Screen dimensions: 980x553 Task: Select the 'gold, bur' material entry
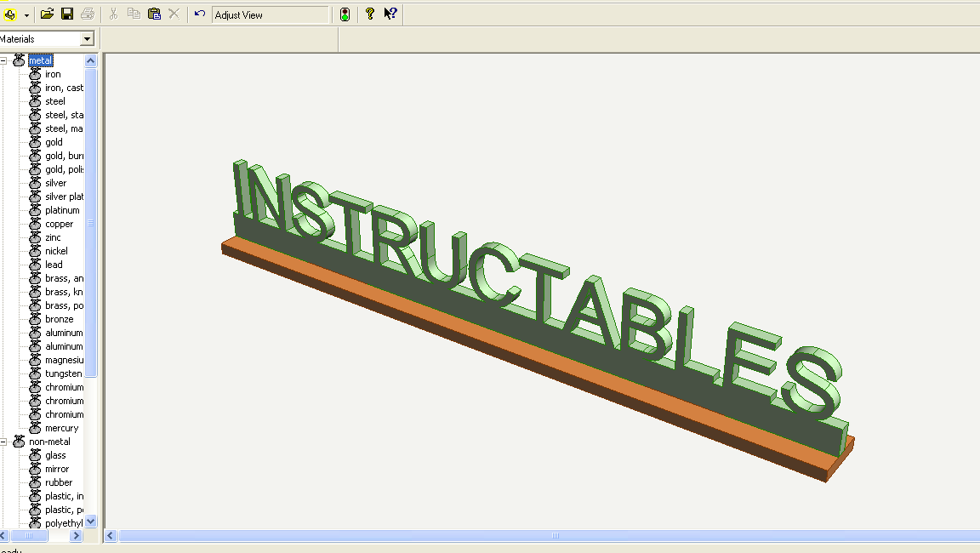(64, 157)
